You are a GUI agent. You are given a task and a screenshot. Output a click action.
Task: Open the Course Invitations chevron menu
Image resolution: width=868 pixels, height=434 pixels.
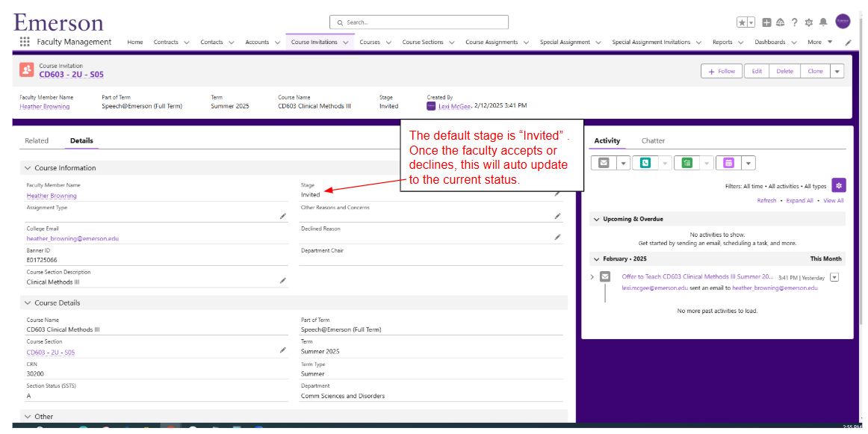click(345, 42)
